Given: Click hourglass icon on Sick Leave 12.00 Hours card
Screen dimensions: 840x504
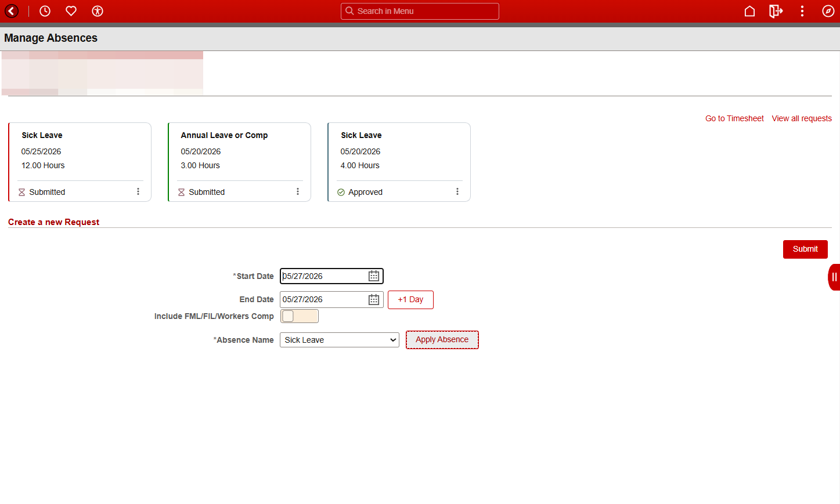Looking at the screenshot, I should (x=22, y=192).
